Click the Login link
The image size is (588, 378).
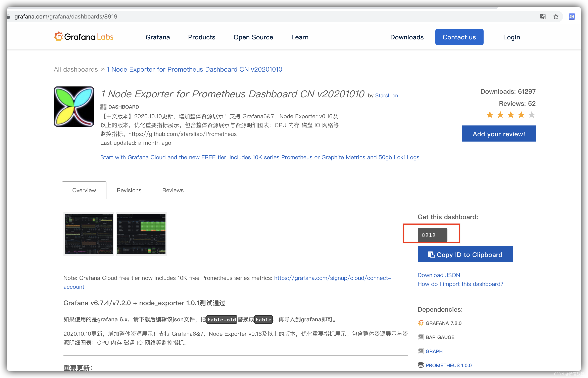(x=511, y=37)
